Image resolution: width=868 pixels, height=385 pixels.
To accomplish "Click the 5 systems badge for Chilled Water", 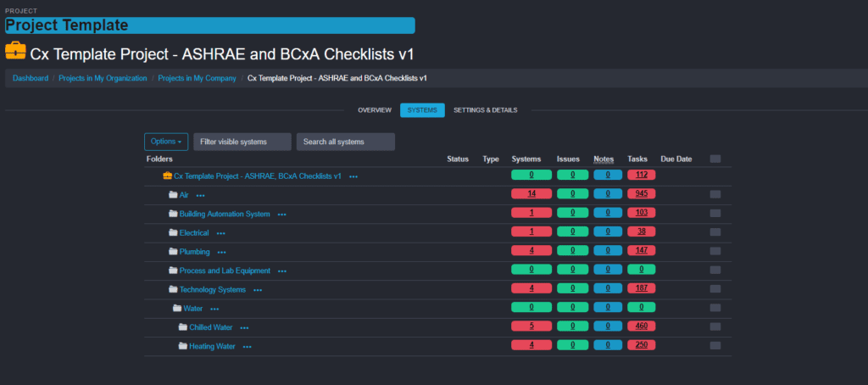I will pos(531,326).
